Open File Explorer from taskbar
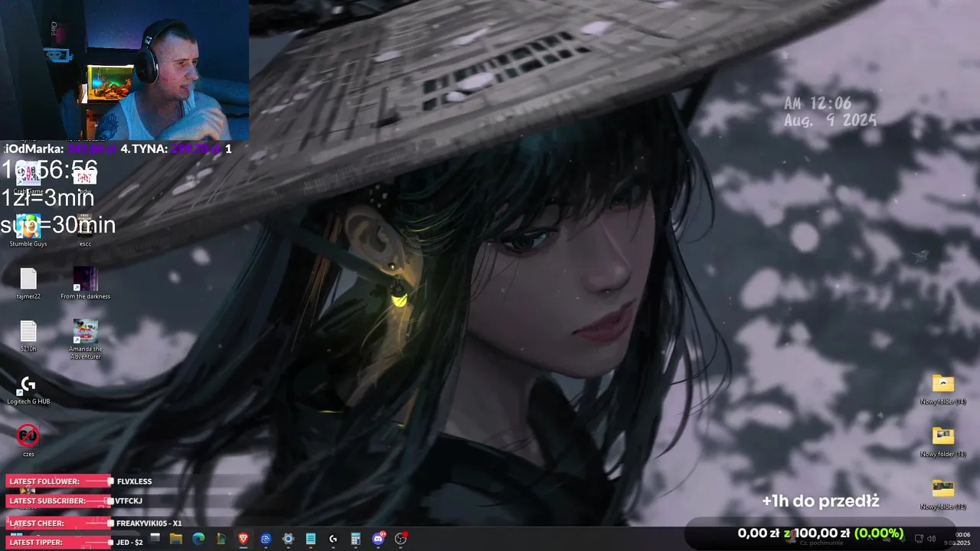The height and width of the screenshot is (551, 980). pyautogui.click(x=176, y=539)
